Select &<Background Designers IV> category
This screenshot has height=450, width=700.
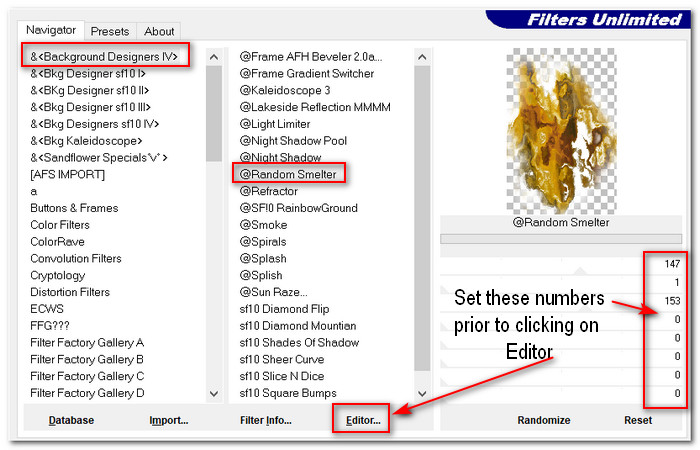(x=104, y=57)
